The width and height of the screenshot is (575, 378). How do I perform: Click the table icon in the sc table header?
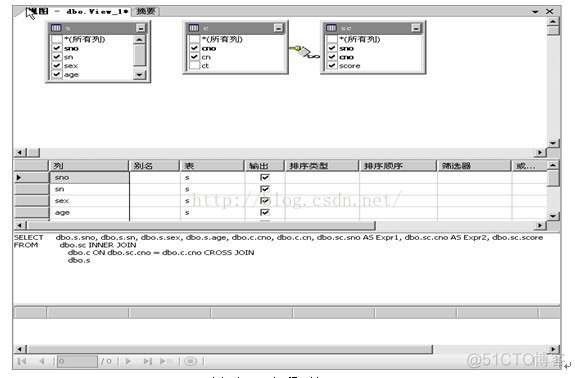tap(331, 28)
